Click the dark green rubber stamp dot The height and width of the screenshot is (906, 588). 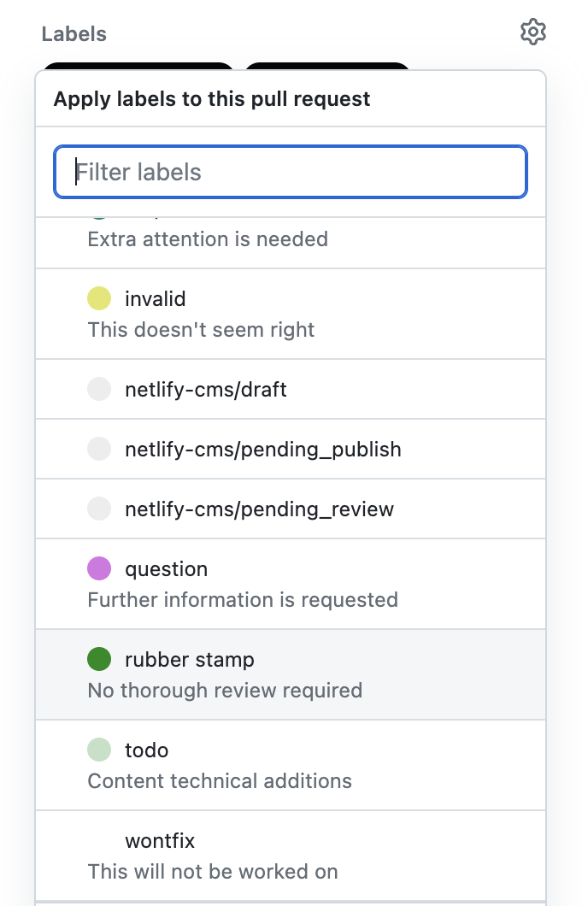(99, 660)
